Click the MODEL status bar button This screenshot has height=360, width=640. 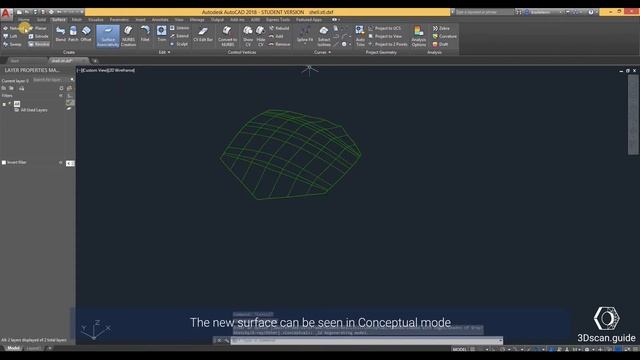(x=459, y=349)
